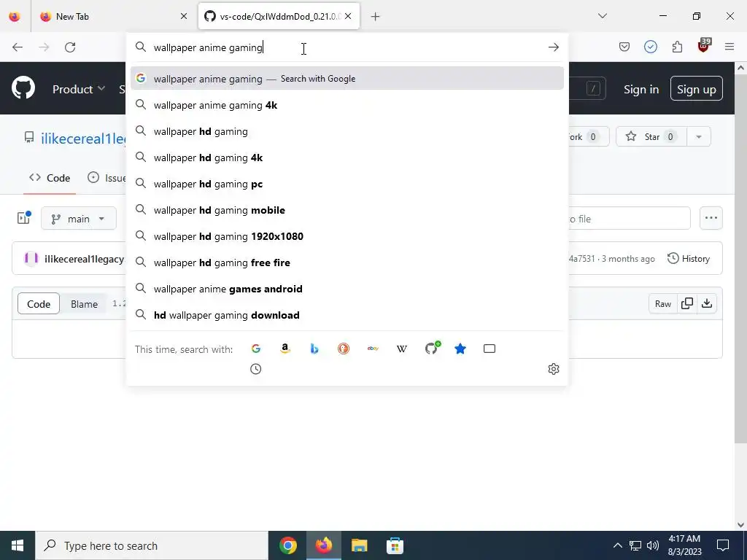Choose suggestion 'wallpaper hd gaming pc'
Screen dimensions: 747x560
(347, 184)
